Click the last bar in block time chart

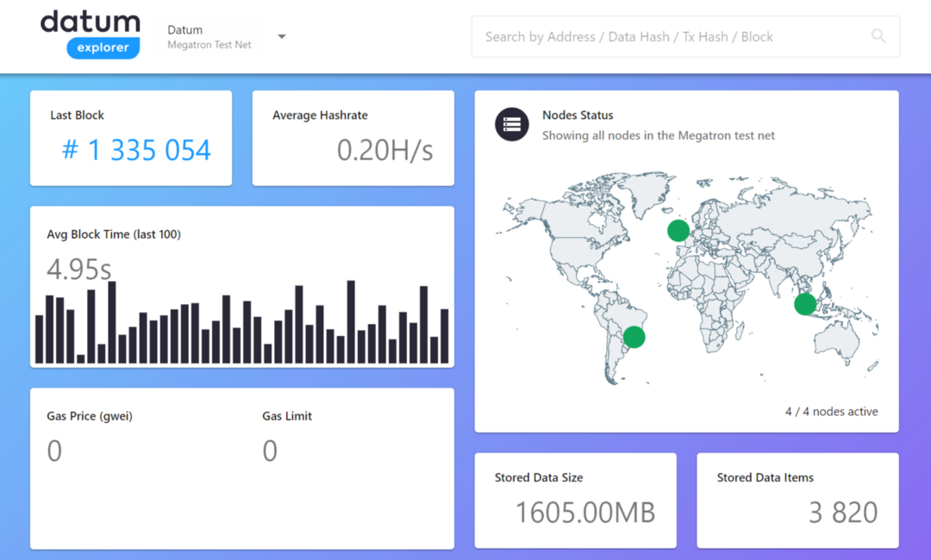444,336
